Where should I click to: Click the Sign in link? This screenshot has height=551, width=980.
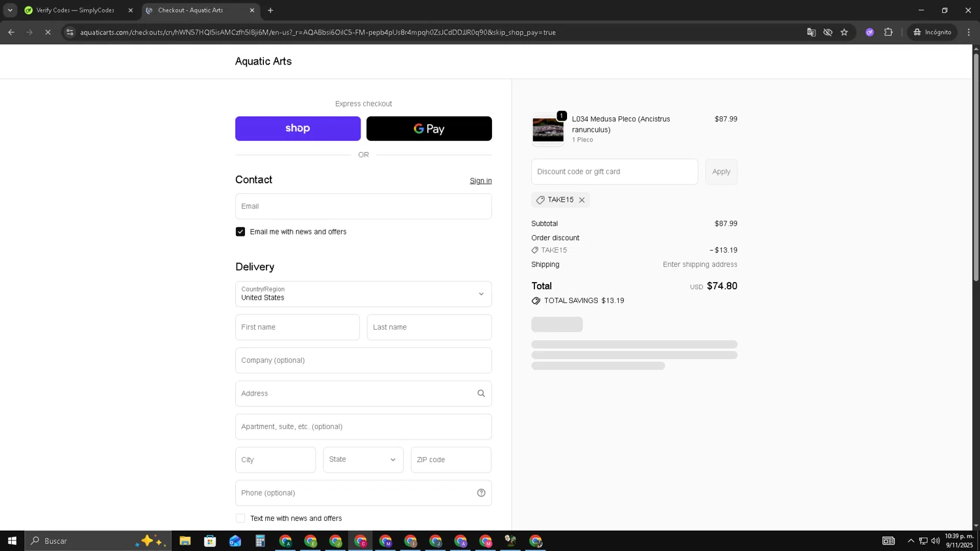click(481, 181)
